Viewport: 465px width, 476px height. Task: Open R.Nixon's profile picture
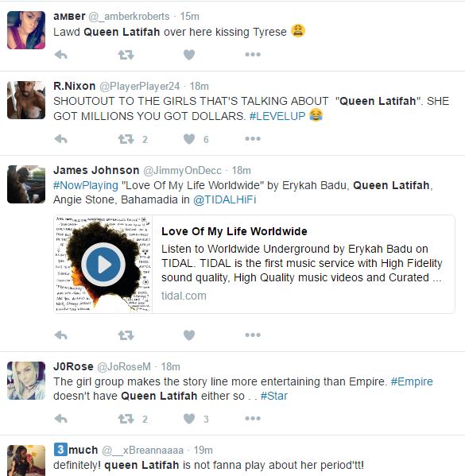click(x=26, y=100)
